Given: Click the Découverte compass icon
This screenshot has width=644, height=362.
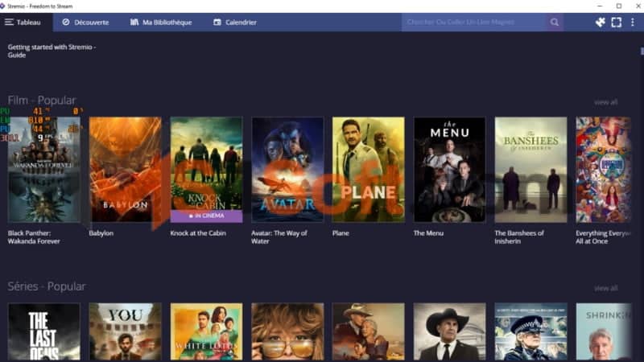Looking at the screenshot, I should click(x=66, y=23).
